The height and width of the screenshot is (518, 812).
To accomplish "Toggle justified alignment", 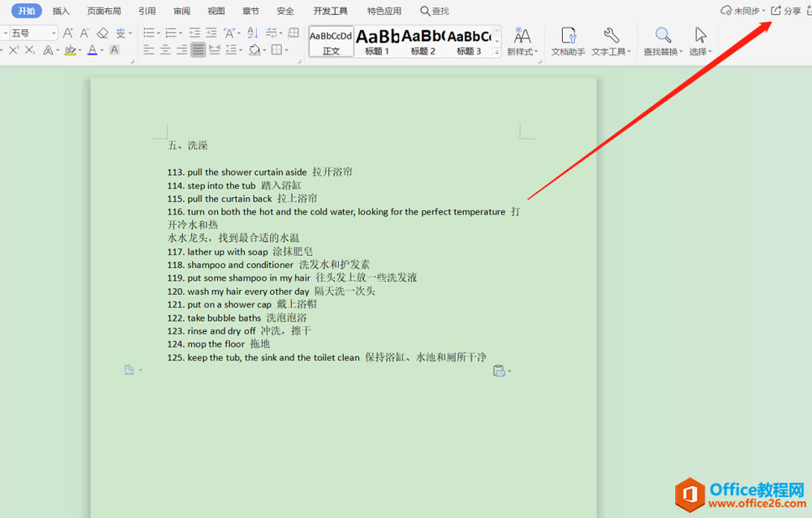I will pyautogui.click(x=198, y=50).
